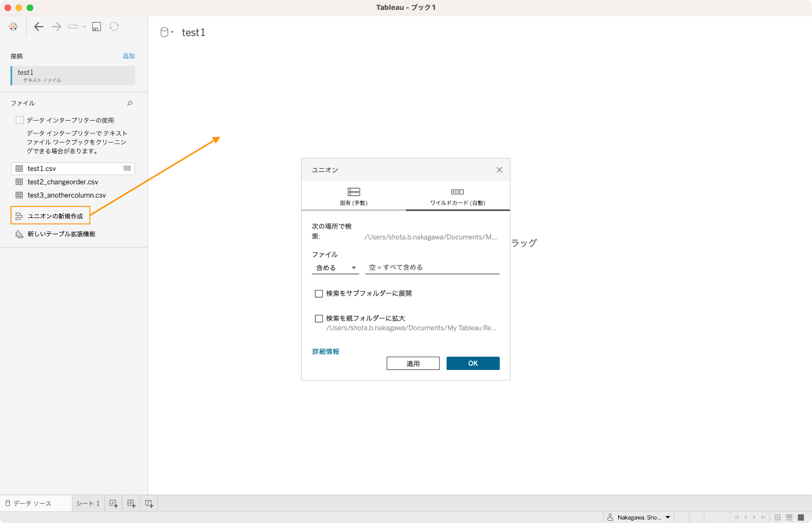
Task: Open the Nakagawa user account dropdown
Action: coord(639,517)
